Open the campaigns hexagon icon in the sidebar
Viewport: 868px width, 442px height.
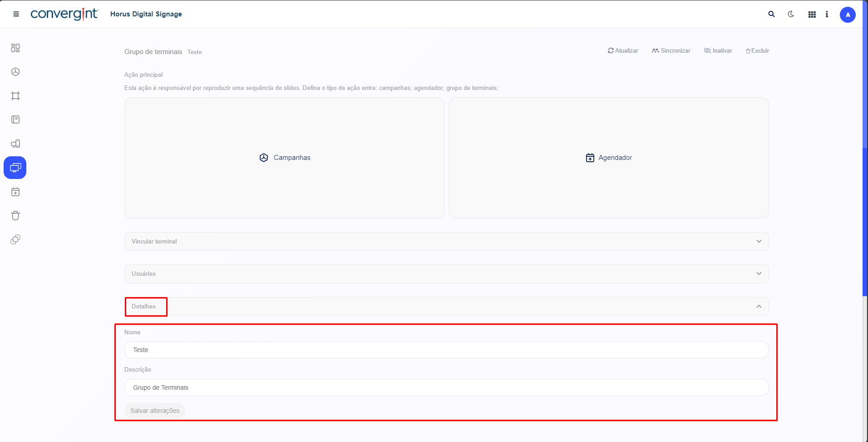coord(15,72)
